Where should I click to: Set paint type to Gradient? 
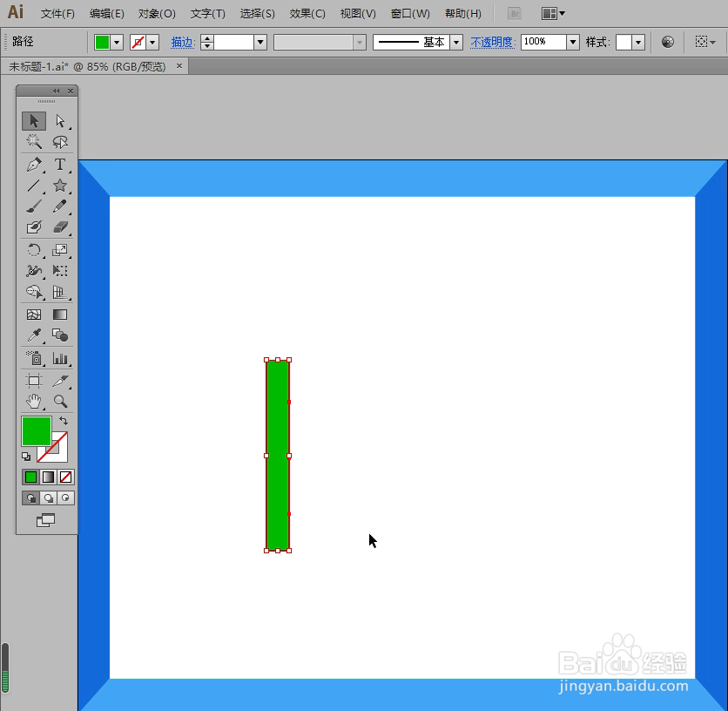pos(48,477)
